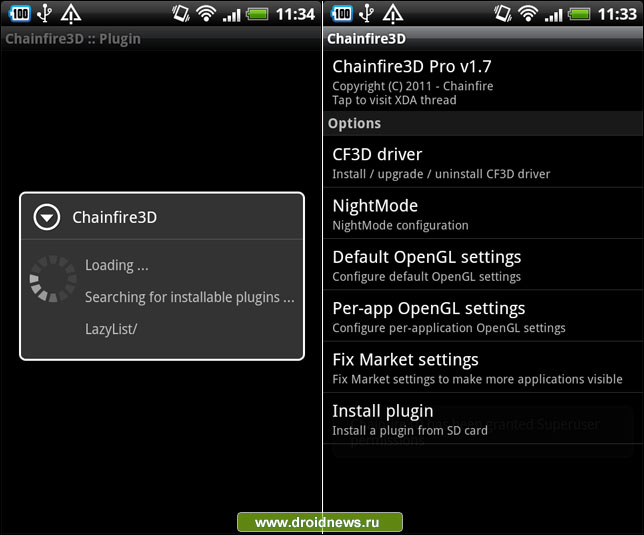Tap the battery 100 icon in right status bar
Image resolution: width=644 pixels, height=535 pixels.
pyautogui.click(x=341, y=14)
